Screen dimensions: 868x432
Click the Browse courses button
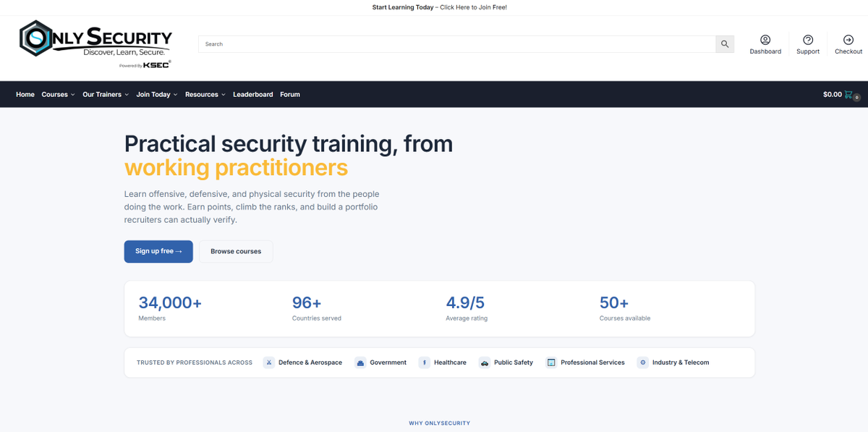pyautogui.click(x=236, y=251)
